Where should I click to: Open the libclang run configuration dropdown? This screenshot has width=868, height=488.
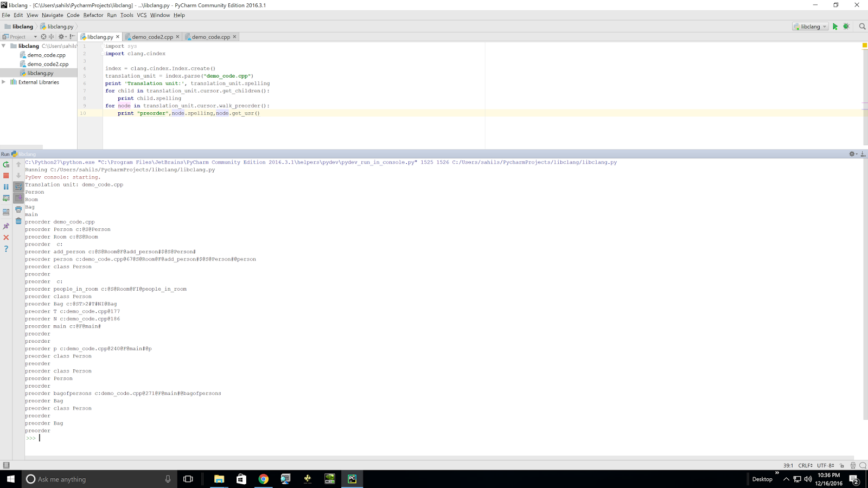[810, 27]
